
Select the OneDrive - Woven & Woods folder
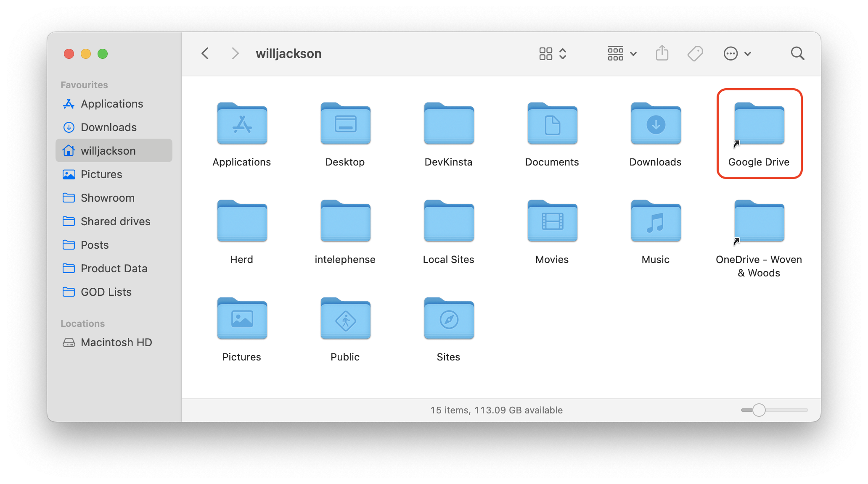click(759, 221)
